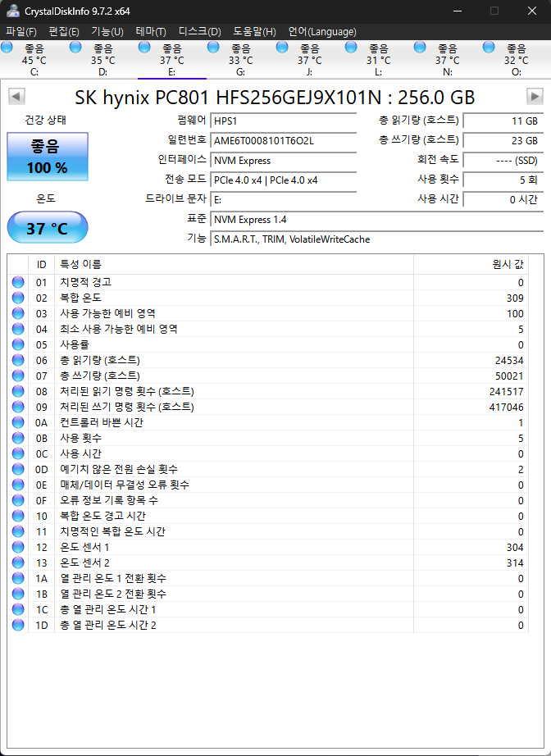Click status icon for 01 치명적 경고
Screen dimensions: 551x756
tap(18, 283)
